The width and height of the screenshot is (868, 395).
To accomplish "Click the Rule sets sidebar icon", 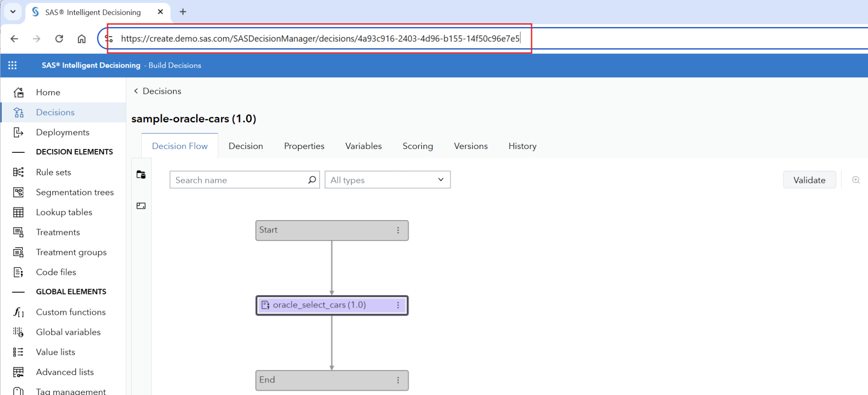I will coord(18,172).
